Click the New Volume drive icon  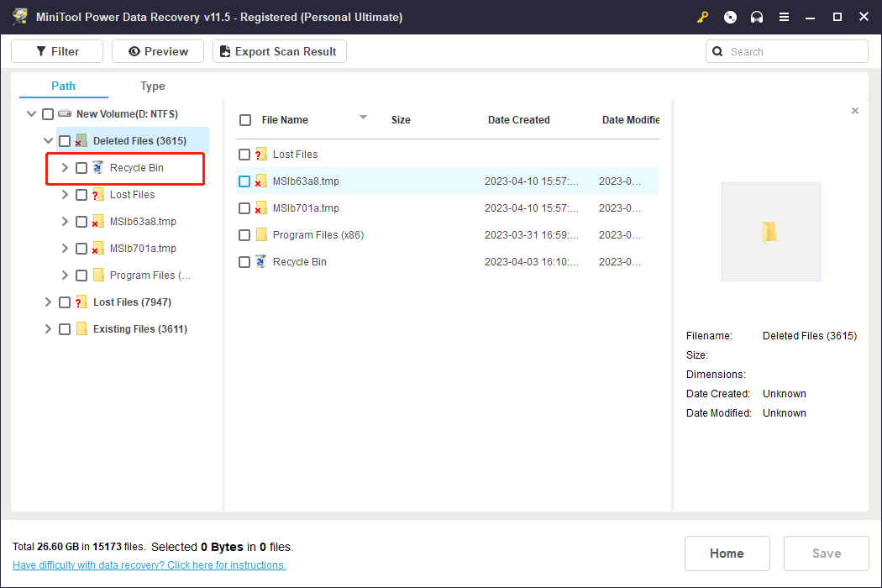65,113
